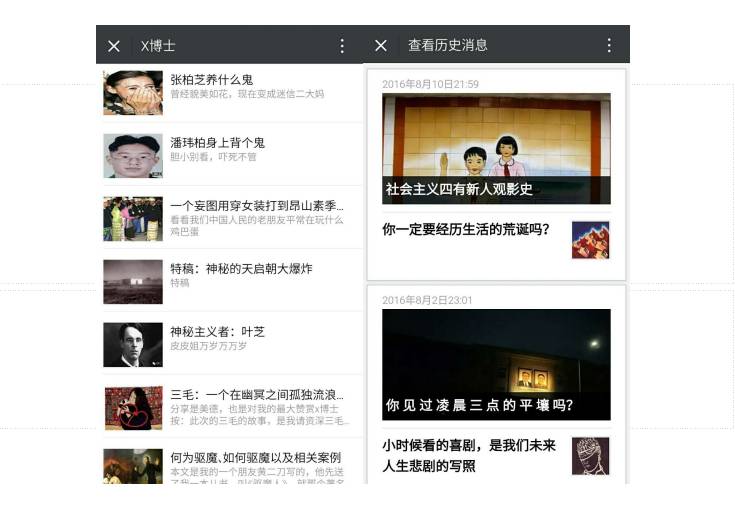735x522 pixels.
Task: Open the 社会主义四有新人观影史 cover image
Action: click(x=496, y=148)
